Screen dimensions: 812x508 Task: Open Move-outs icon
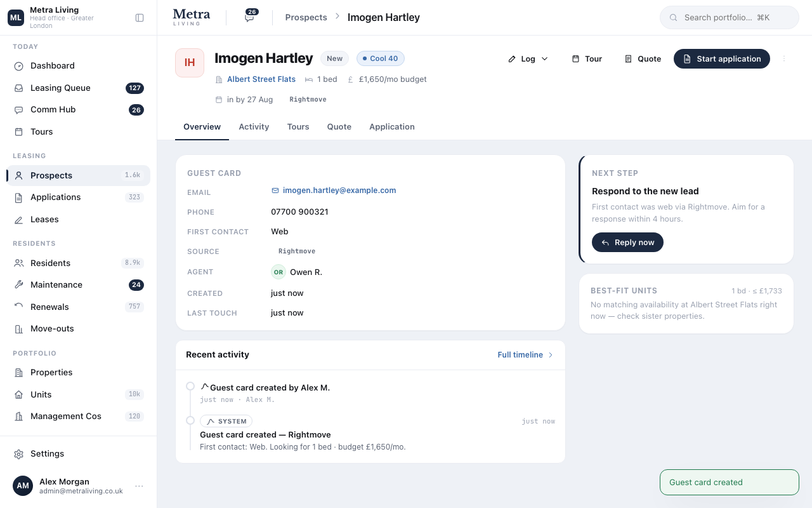click(x=19, y=329)
